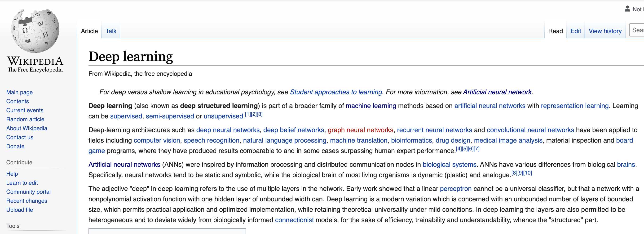Follow convolutional neural networks link
The width and height of the screenshot is (644, 234).
[x=530, y=130]
